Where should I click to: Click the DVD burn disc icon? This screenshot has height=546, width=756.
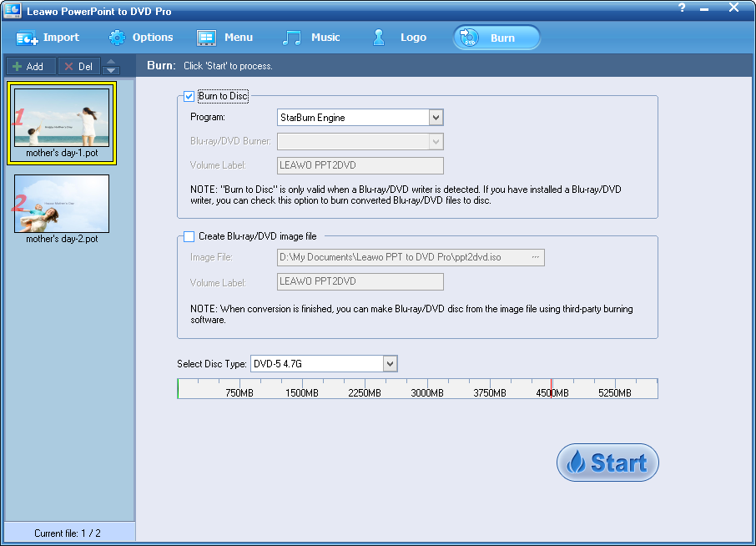pos(469,38)
